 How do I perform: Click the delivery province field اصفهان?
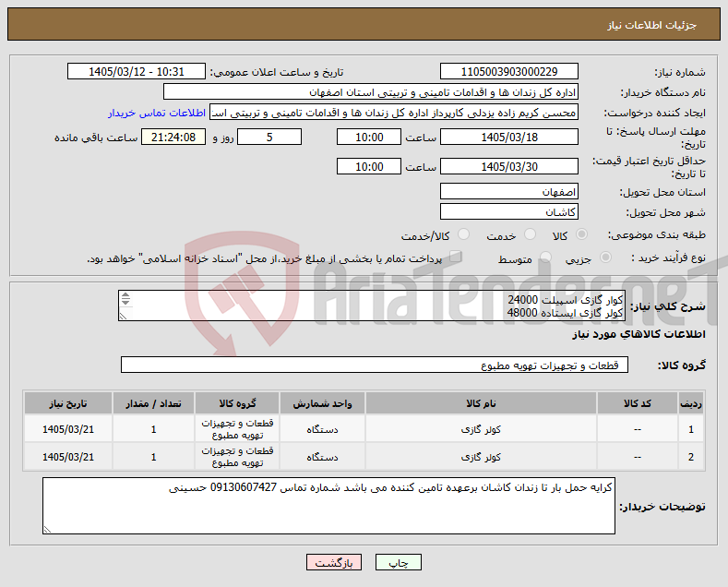508,191
